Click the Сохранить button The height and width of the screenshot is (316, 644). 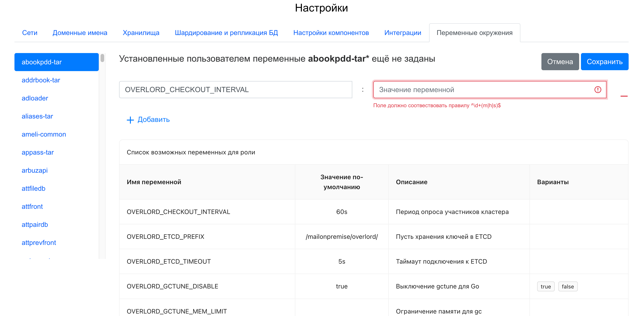click(604, 62)
